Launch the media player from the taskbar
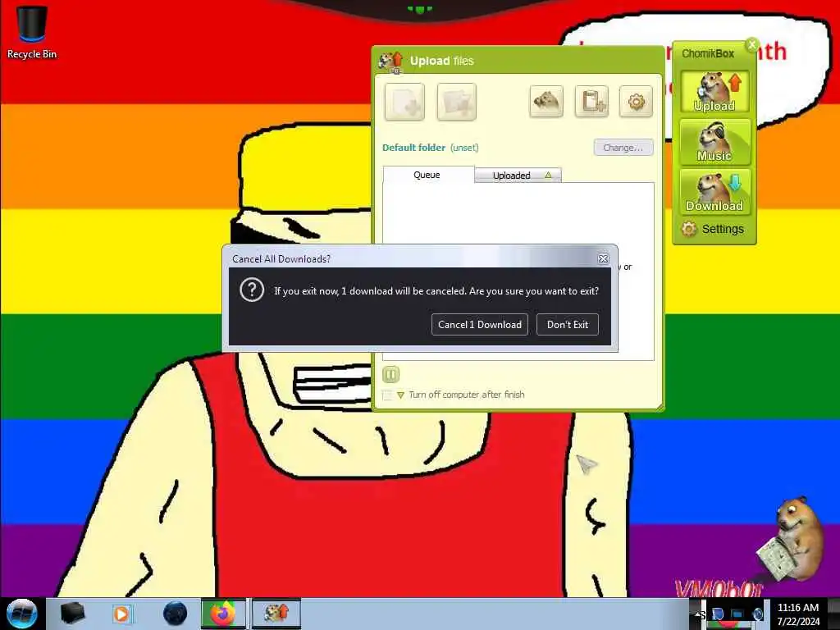This screenshot has width=840, height=630. [x=121, y=614]
